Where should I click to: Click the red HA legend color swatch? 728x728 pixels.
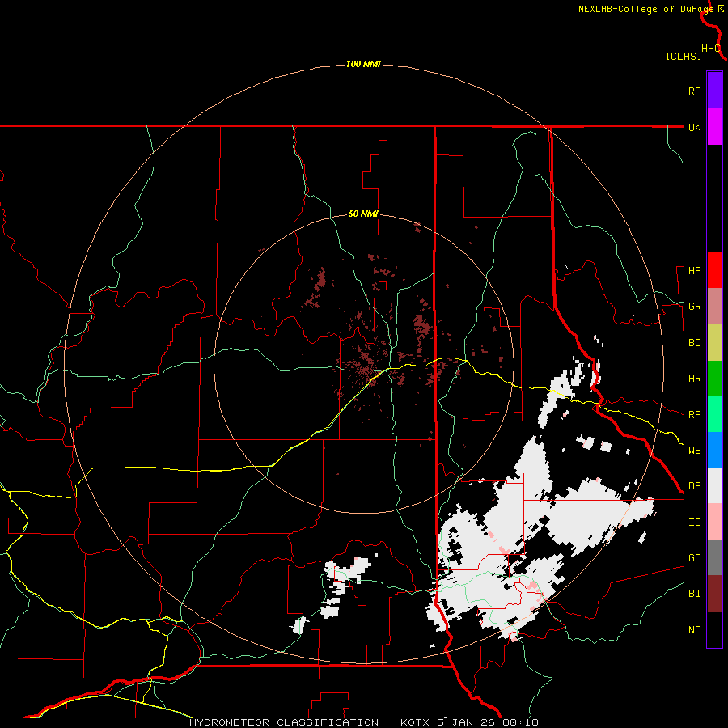[x=714, y=270]
